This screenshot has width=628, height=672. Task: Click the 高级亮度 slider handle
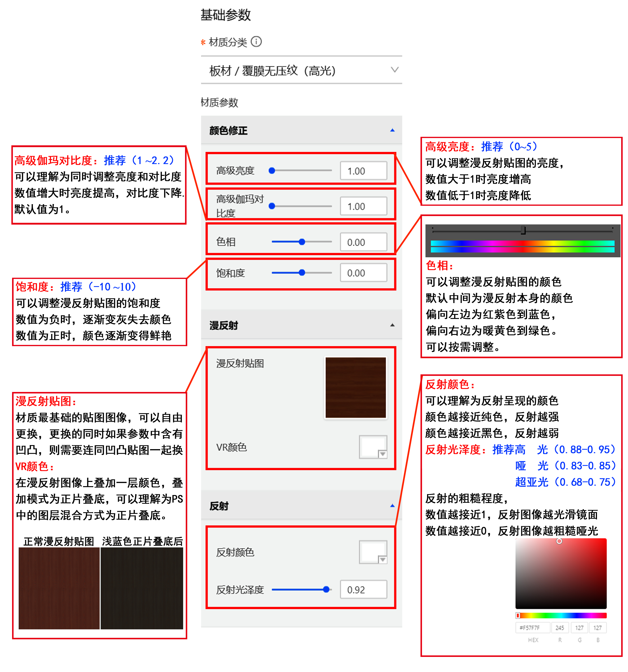pos(272,171)
